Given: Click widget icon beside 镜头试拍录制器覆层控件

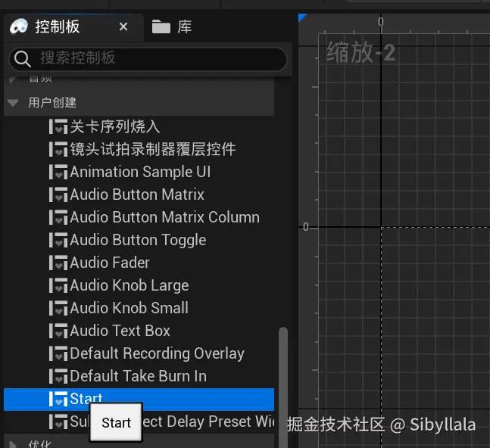Looking at the screenshot, I should pos(58,149).
